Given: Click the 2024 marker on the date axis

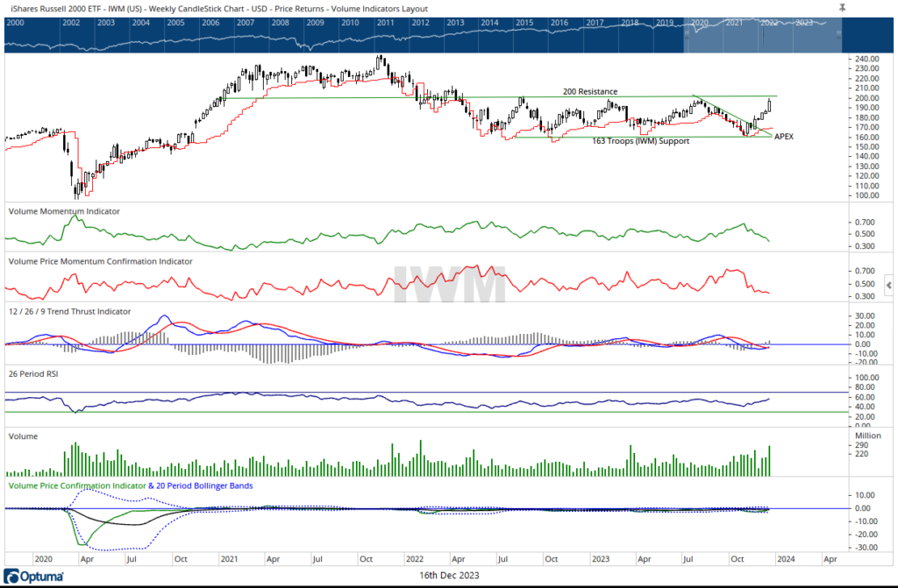Looking at the screenshot, I should (784, 557).
